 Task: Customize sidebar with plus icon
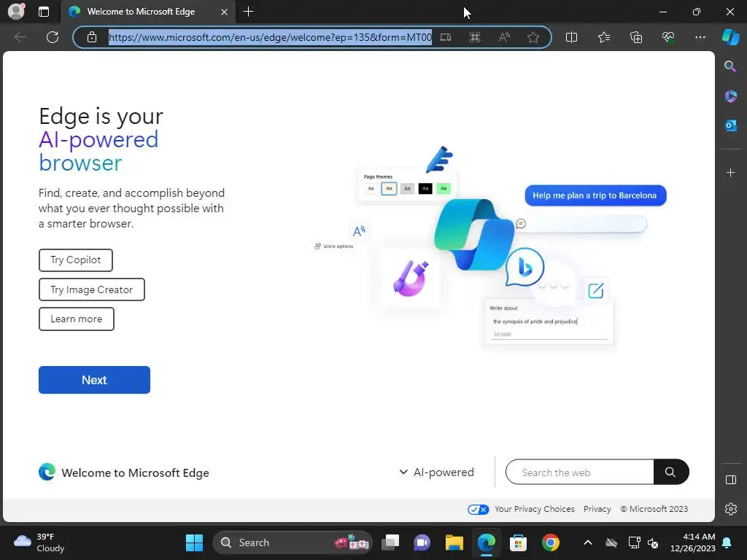[x=730, y=172]
